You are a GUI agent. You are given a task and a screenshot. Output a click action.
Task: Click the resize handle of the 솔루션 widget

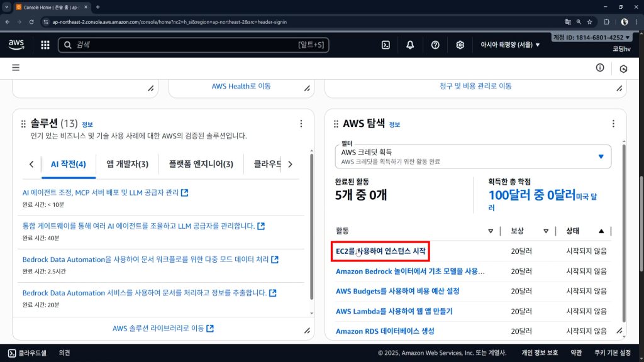(307, 331)
